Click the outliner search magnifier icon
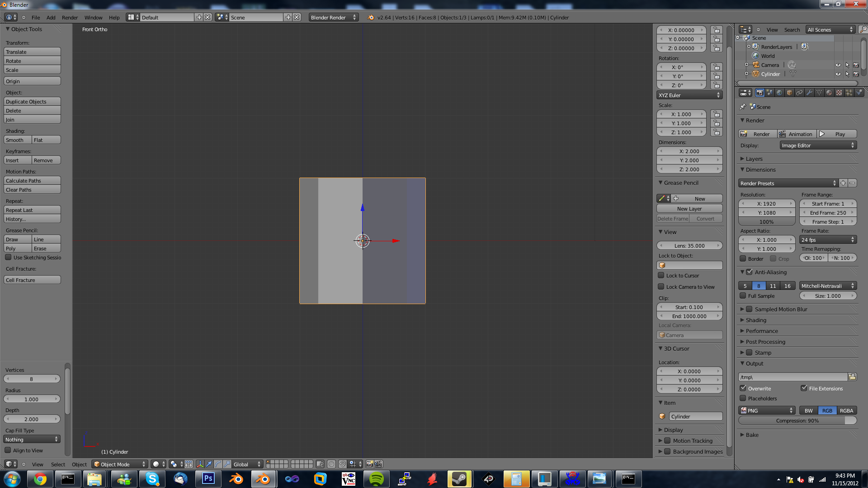 (x=863, y=29)
